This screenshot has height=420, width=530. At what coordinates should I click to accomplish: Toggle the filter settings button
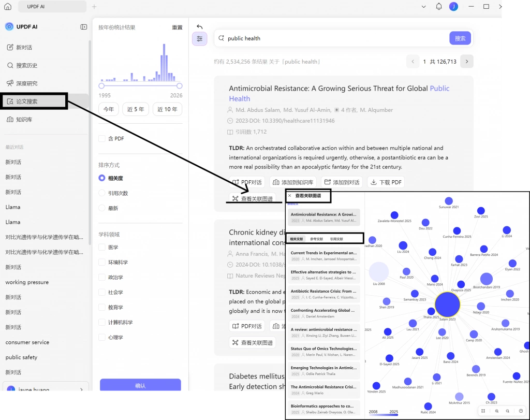point(199,38)
